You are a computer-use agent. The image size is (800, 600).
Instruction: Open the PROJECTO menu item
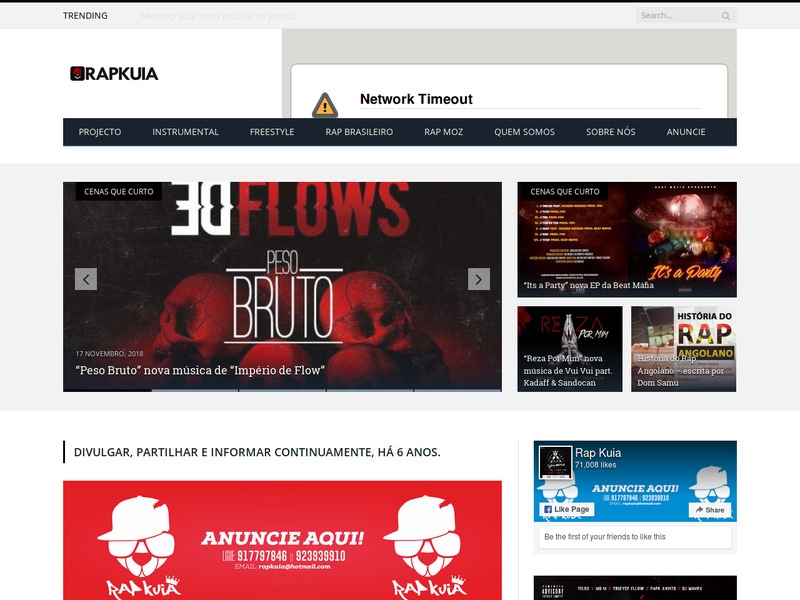click(100, 132)
